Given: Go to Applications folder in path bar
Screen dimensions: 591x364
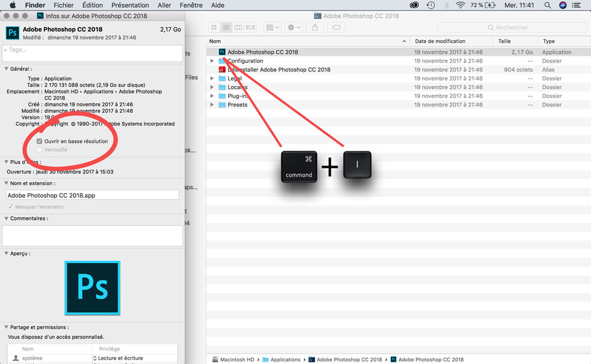Looking at the screenshot, I should [x=281, y=359].
